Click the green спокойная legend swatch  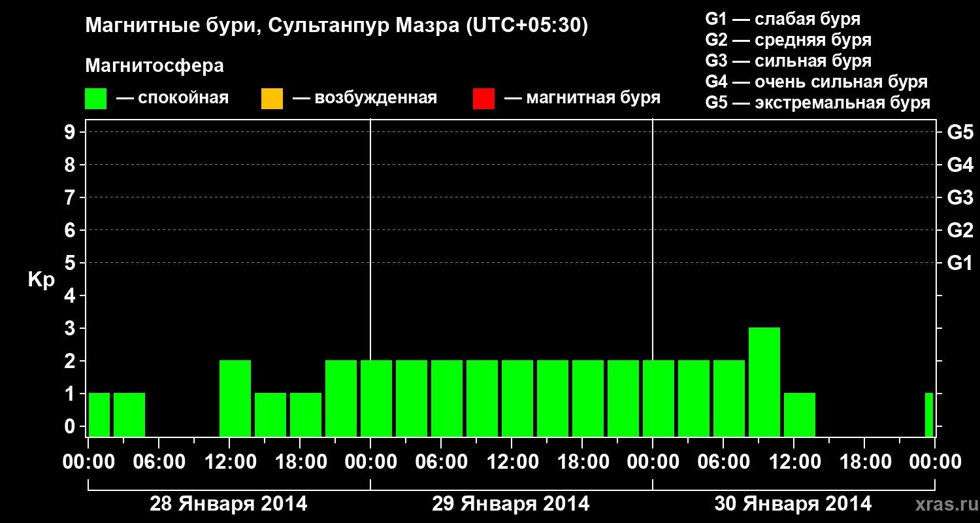point(96,99)
